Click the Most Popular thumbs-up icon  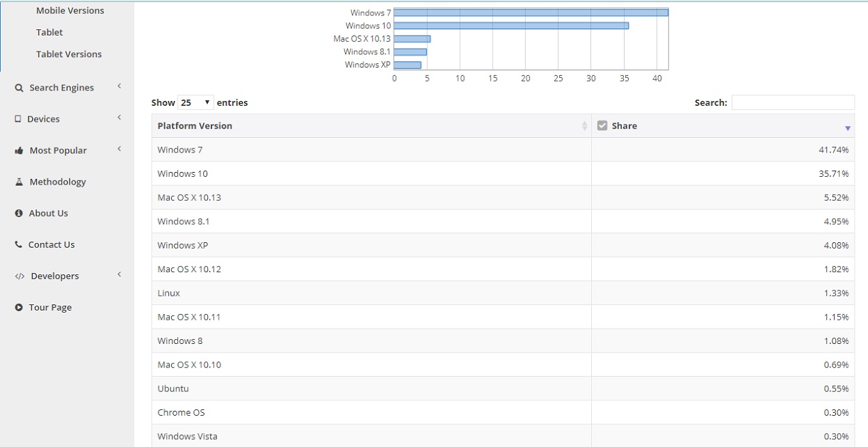19,150
